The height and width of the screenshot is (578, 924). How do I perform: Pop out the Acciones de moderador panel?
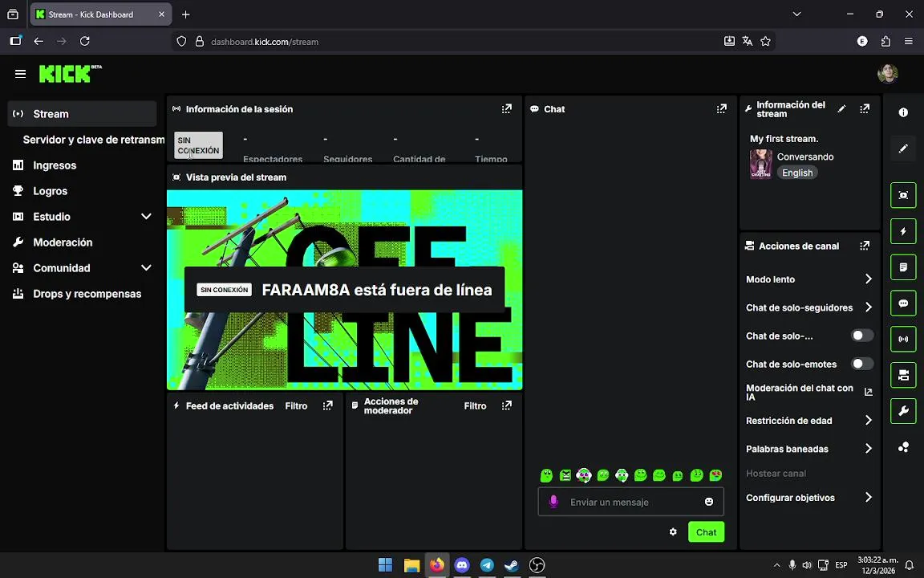(x=507, y=405)
